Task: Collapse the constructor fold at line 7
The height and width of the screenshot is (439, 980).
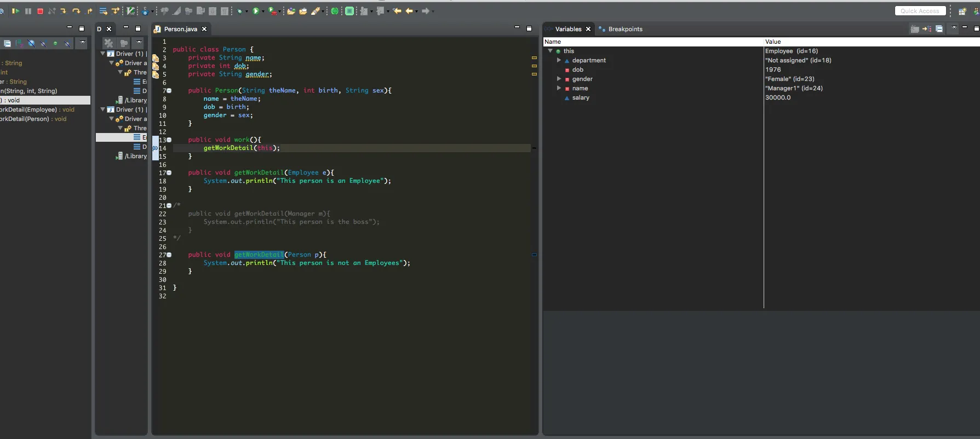Action: [169, 90]
